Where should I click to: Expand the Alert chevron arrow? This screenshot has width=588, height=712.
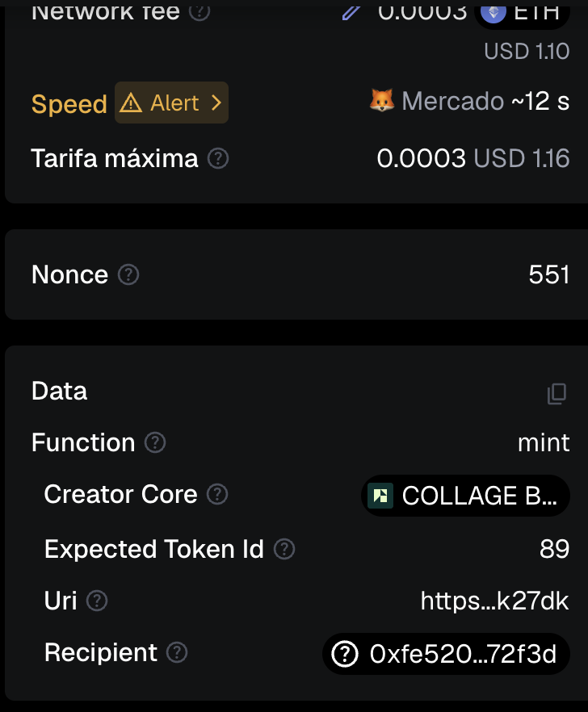[216, 103]
